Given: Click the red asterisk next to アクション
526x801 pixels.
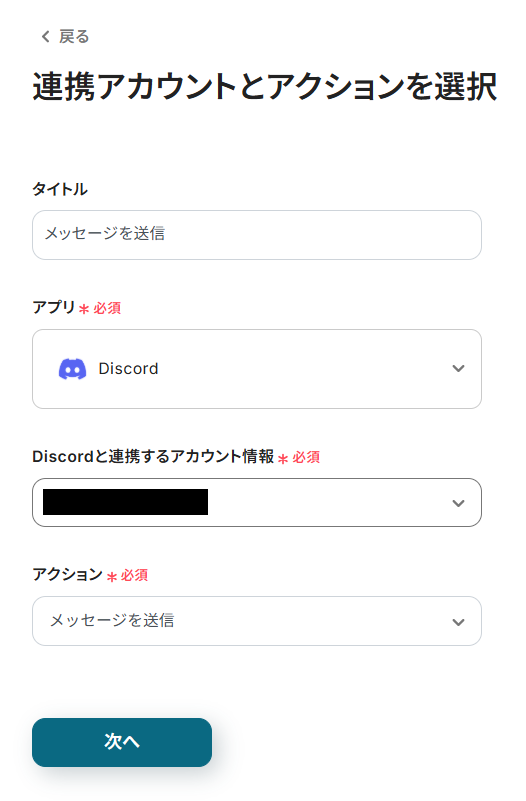Looking at the screenshot, I should click(112, 577).
